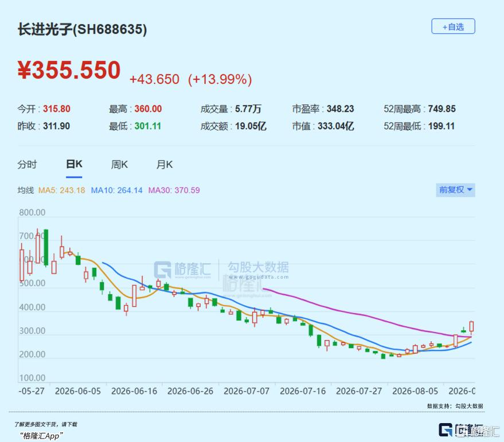Image resolution: width=504 pixels, height=442 pixels.
Task: Click the 格隆汇 G logo watermark in chart
Action: tap(162, 269)
